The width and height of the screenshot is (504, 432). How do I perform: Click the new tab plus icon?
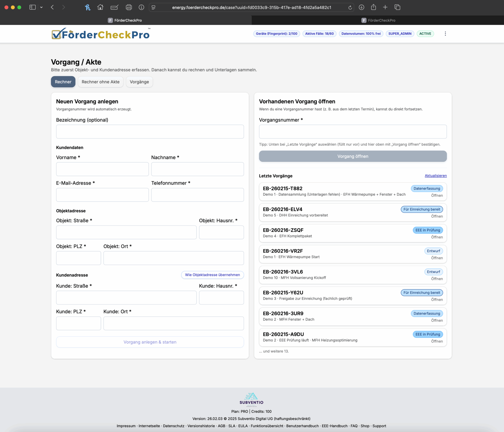385,7
